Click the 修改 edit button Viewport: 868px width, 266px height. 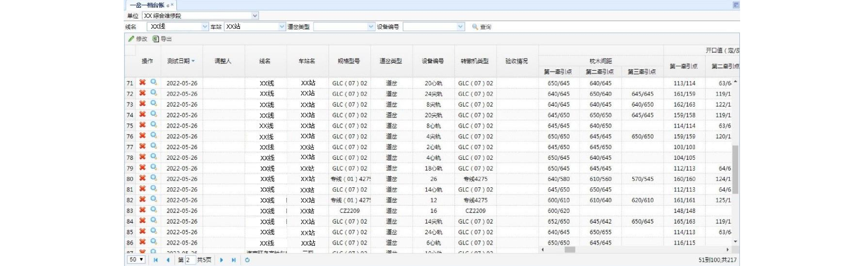[x=138, y=39]
